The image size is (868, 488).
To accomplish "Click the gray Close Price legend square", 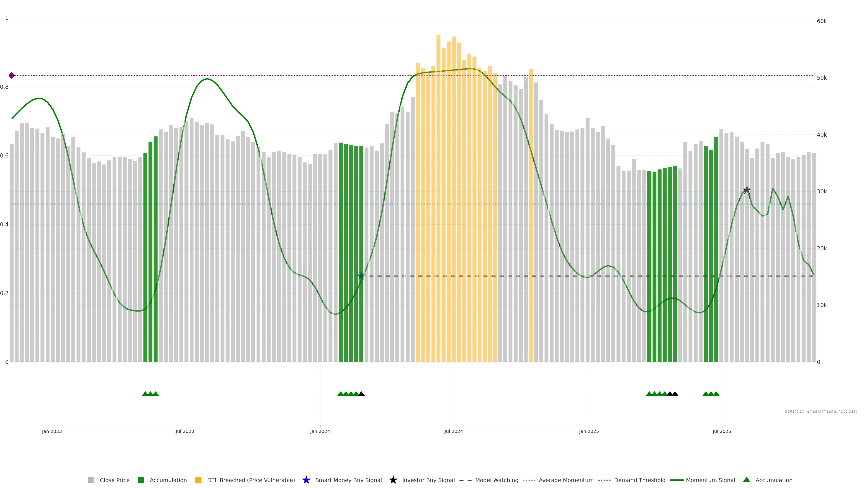I will (91, 480).
